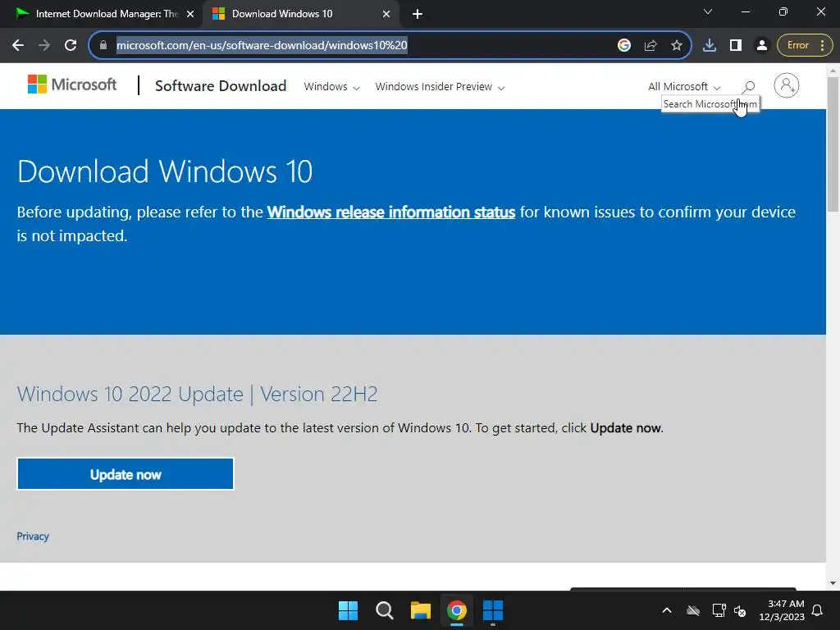The width and height of the screenshot is (840, 630).
Task: Click the 'Download Windows 10' page heading
Action: (x=164, y=171)
